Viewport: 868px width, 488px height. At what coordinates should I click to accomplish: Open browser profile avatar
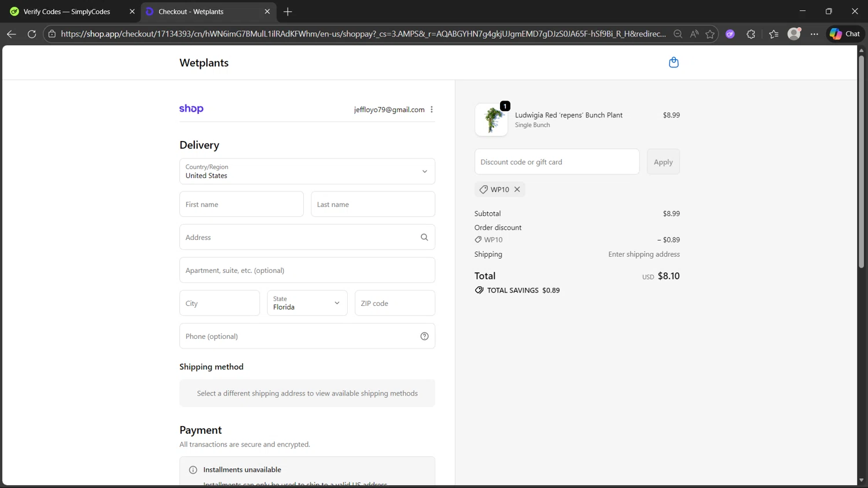[x=794, y=34]
